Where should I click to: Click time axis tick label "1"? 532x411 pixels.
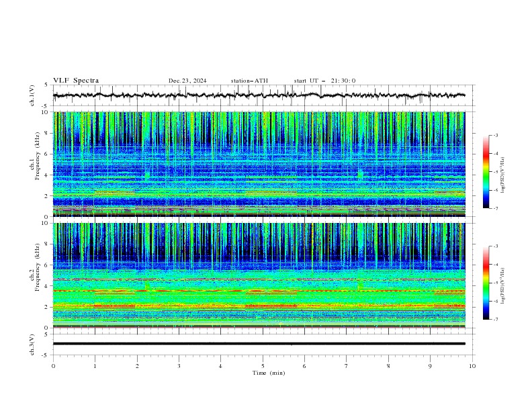point(95,366)
